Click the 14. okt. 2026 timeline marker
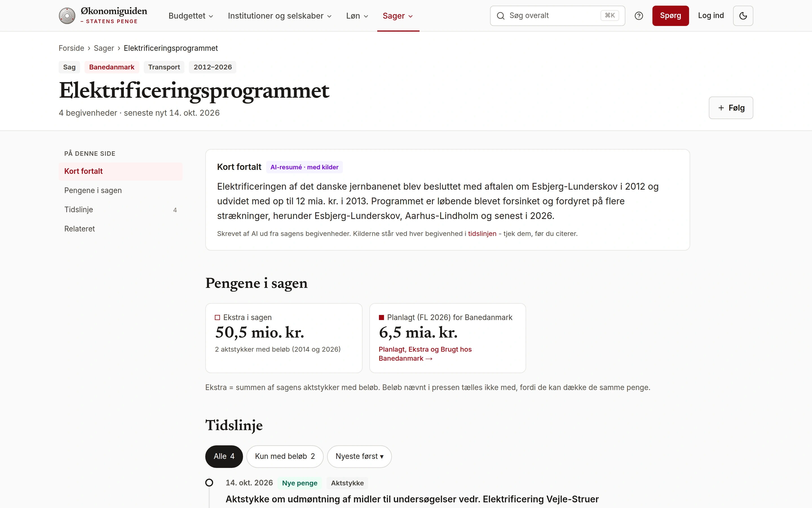The width and height of the screenshot is (812, 508). click(209, 483)
